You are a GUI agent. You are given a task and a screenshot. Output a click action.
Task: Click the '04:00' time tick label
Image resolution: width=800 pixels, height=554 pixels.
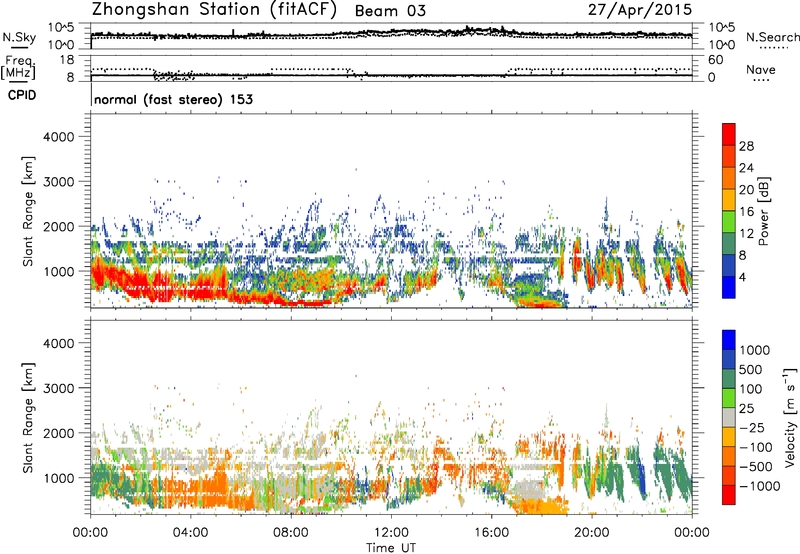[x=190, y=533]
